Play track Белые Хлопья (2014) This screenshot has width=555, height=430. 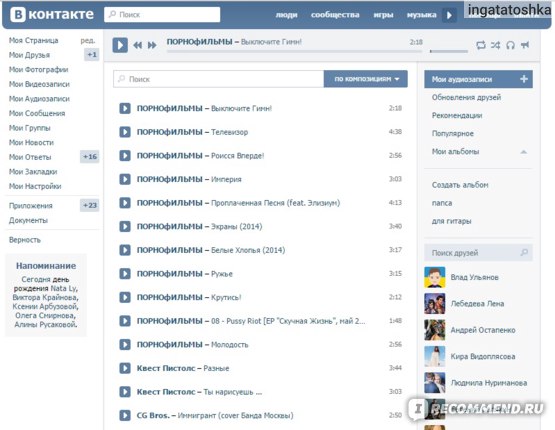[125, 250]
